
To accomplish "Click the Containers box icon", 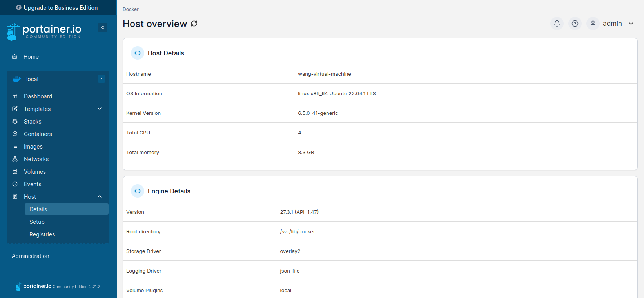I will (15, 134).
